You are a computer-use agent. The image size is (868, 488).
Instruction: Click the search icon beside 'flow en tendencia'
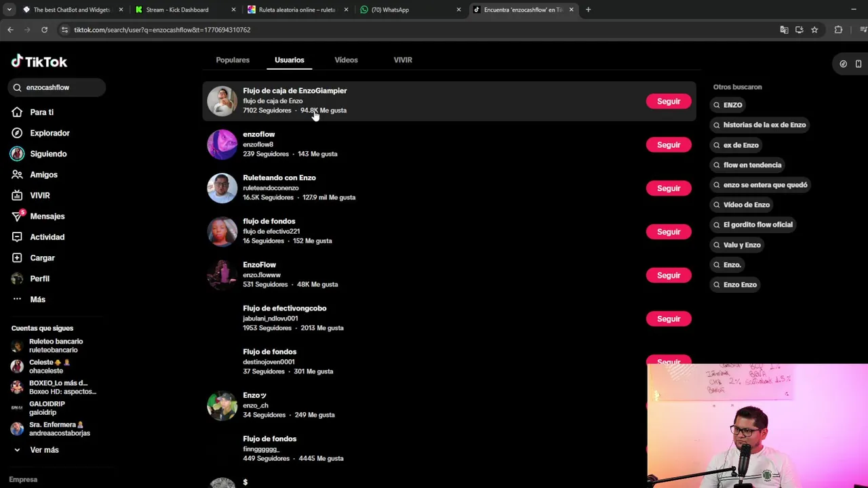717,165
